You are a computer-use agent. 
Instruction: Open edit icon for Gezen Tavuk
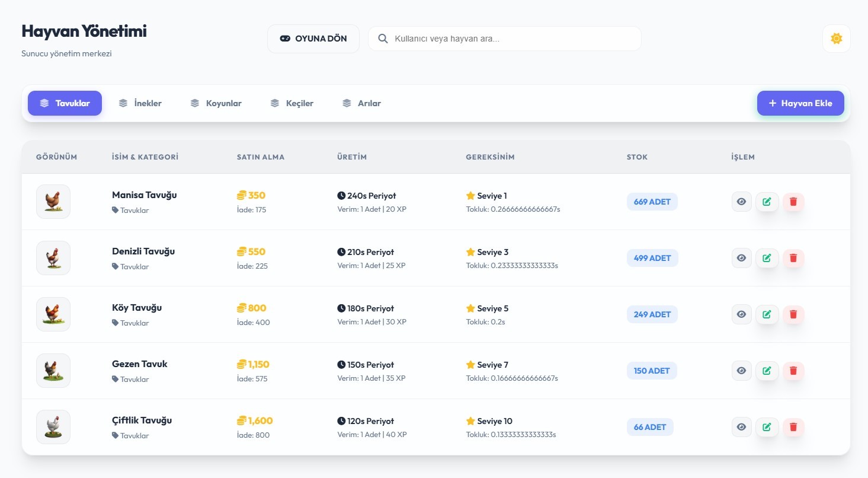767,371
